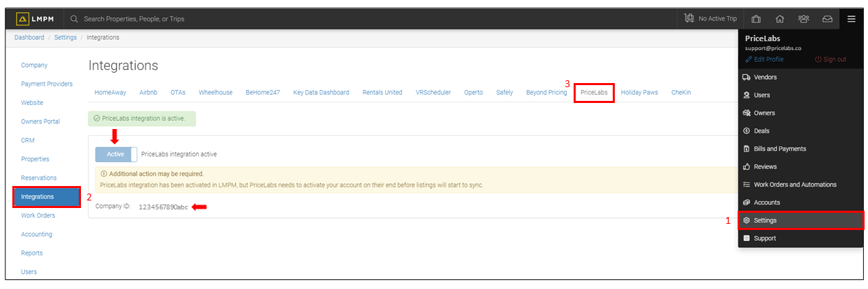Switch to the BeHome247 tab

[263, 92]
